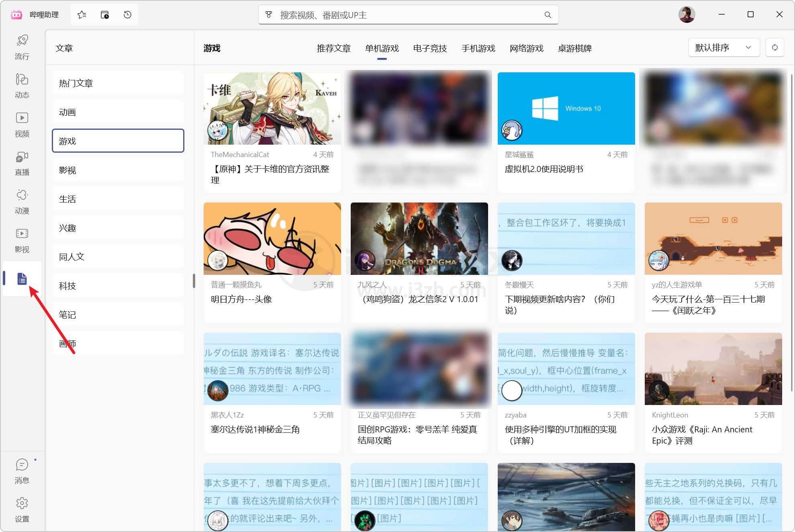This screenshot has width=795, height=532.
Task: Open the 动漫 anime section
Action: 22,202
